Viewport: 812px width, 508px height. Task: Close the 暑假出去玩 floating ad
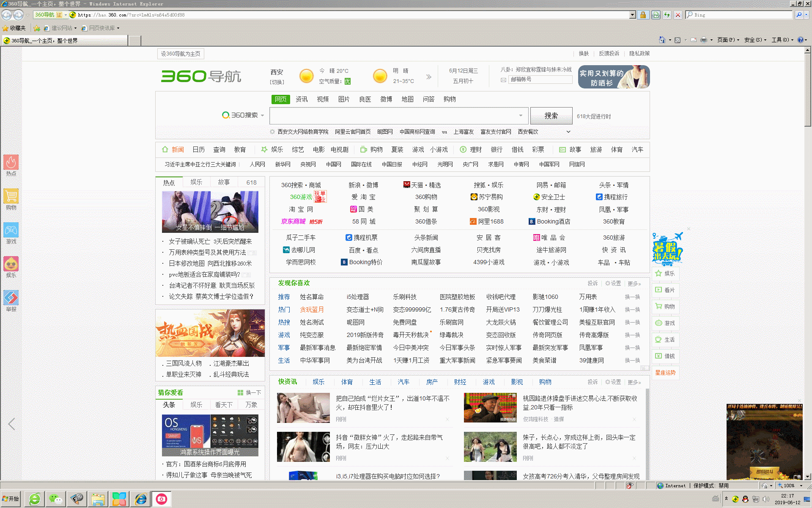(689, 229)
